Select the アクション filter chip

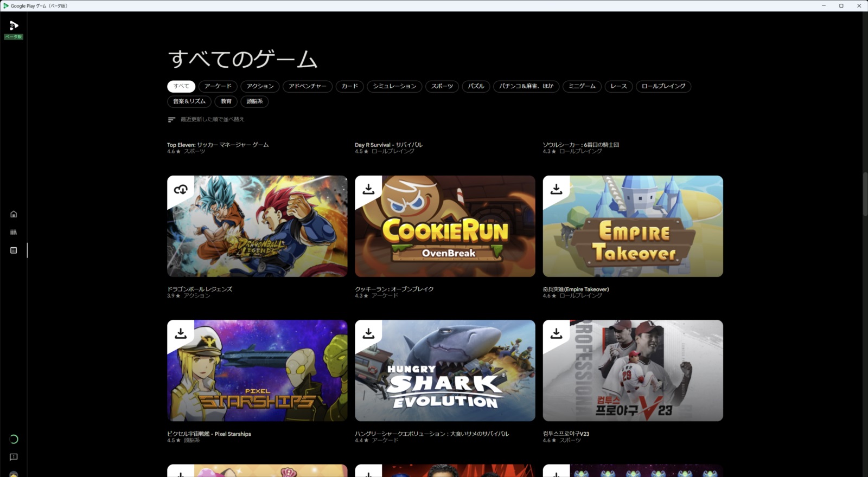(x=260, y=86)
